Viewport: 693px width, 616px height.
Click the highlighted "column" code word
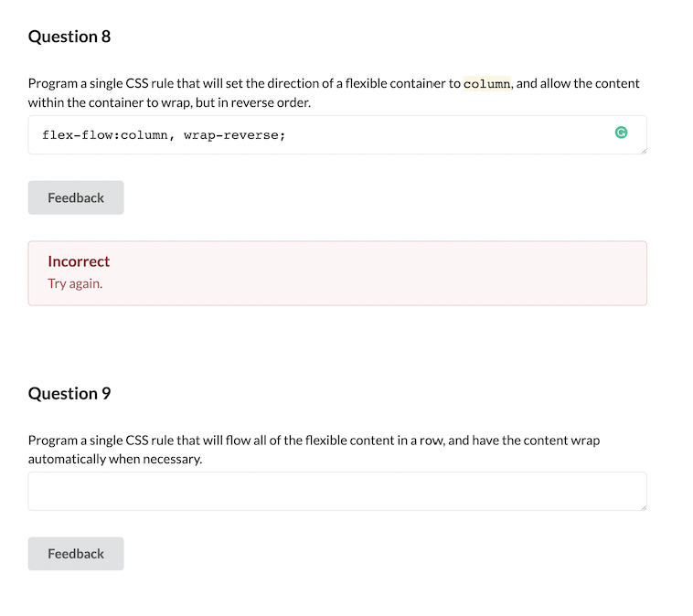pyautogui.click(x=487, y=84)
